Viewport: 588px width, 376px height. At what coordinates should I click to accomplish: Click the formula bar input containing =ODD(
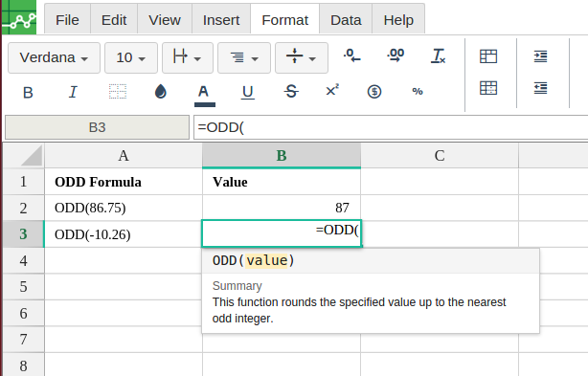pyautogui.click(x=391, y=127)
